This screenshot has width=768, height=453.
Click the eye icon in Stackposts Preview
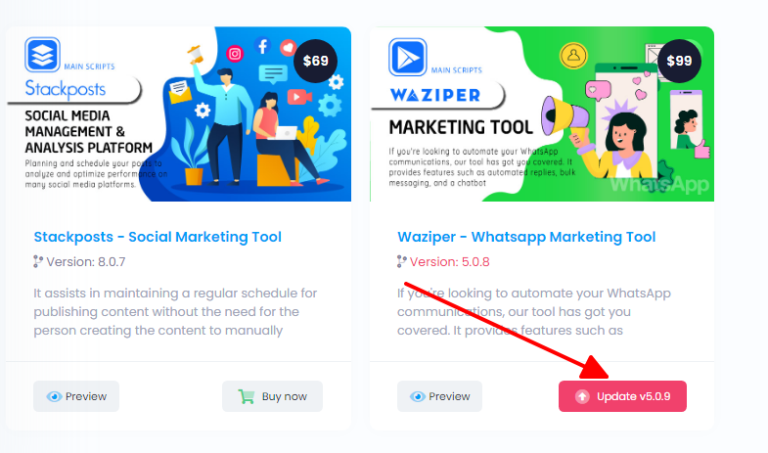coord(54,396)
